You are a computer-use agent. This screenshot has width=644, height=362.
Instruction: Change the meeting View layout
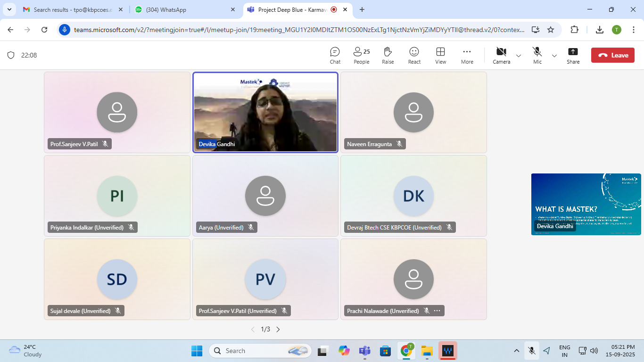pyautogui.click(x=440, y=55)
